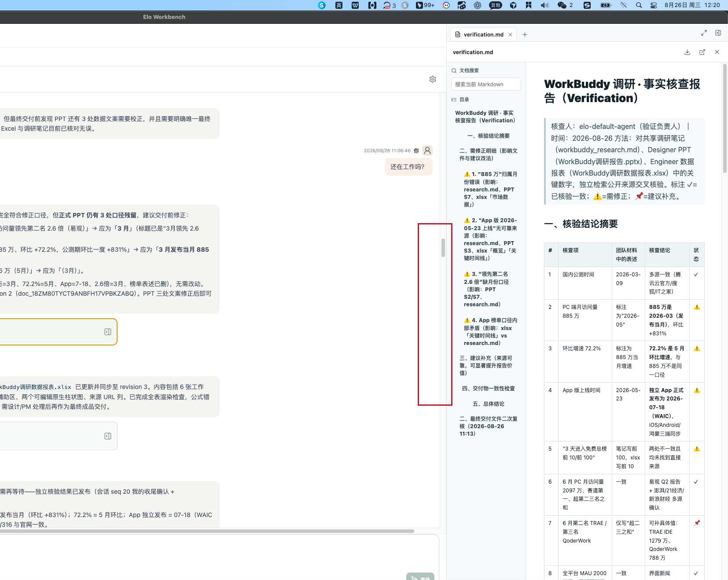The height and width of the screenshot is (580, 728).
Task: Click the verification.md file title below tabs
Action: pyautogui.click(x=473, y=52)
